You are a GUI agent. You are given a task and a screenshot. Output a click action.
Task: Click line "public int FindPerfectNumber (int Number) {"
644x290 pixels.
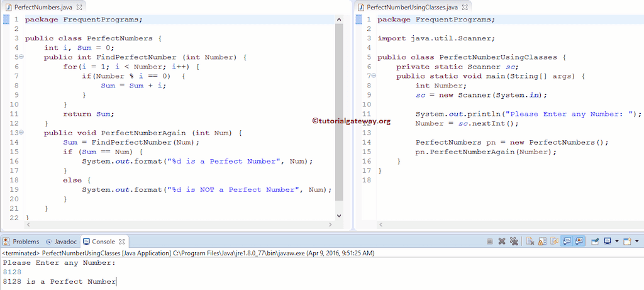point(145,57)
